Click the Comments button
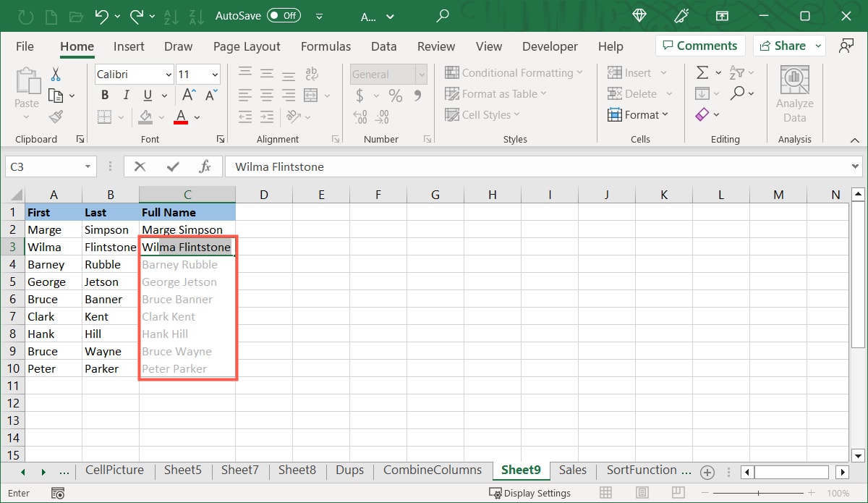Image resolution: width=868 pixels, height=503 pixels. [697, 46]
